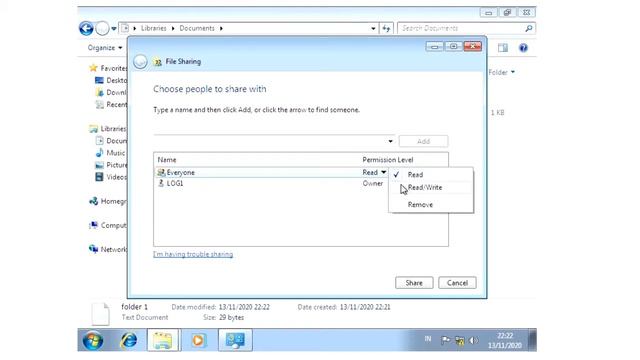Click the taskbar clock
640x360 pixels.
pos(505,340)
